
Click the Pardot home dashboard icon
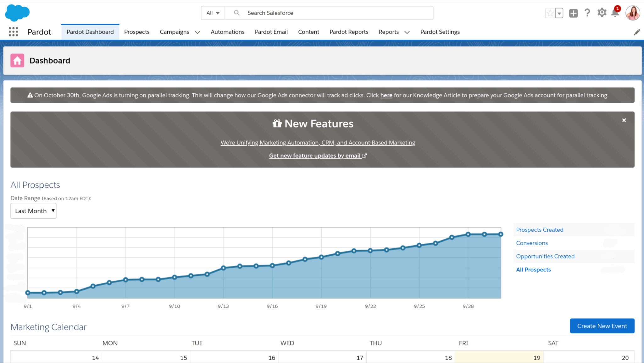click(17, 60)
